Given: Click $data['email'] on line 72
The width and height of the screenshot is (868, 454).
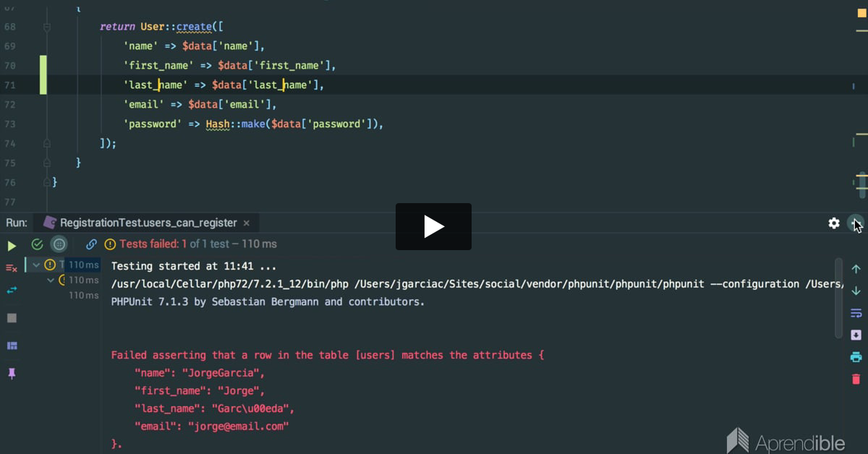Looking at the screenshot, I should point(229,105).
